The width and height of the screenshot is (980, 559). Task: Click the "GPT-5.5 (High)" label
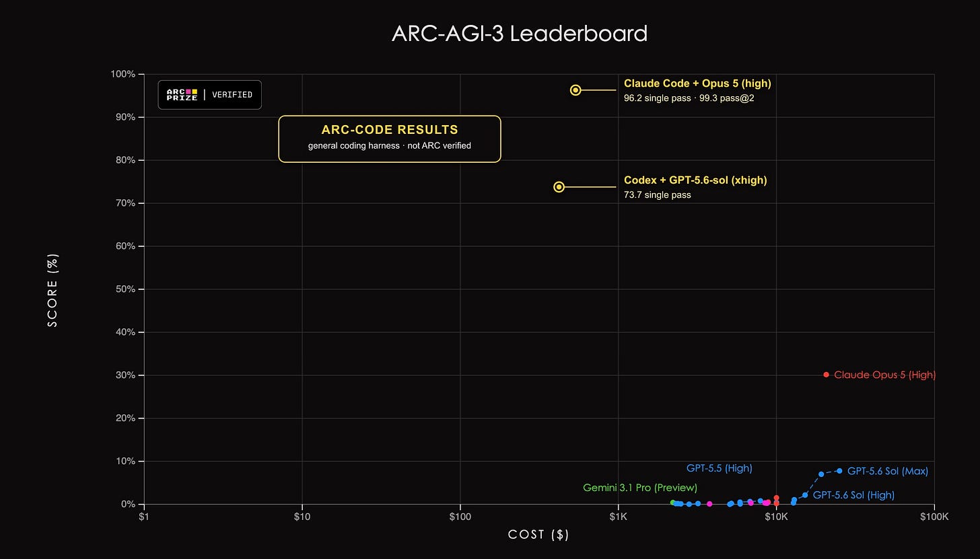[x=720, y=468]
